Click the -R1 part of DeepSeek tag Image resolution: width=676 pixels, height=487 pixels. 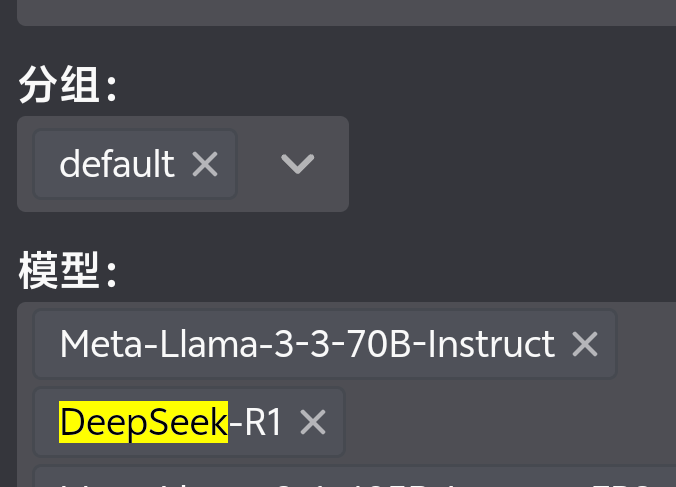[x=255, y=422]
